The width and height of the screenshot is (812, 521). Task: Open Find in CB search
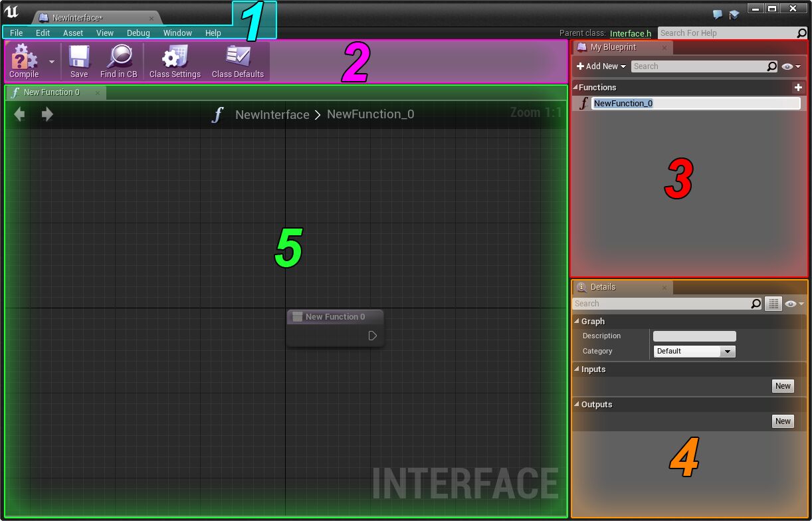[118, 61]
